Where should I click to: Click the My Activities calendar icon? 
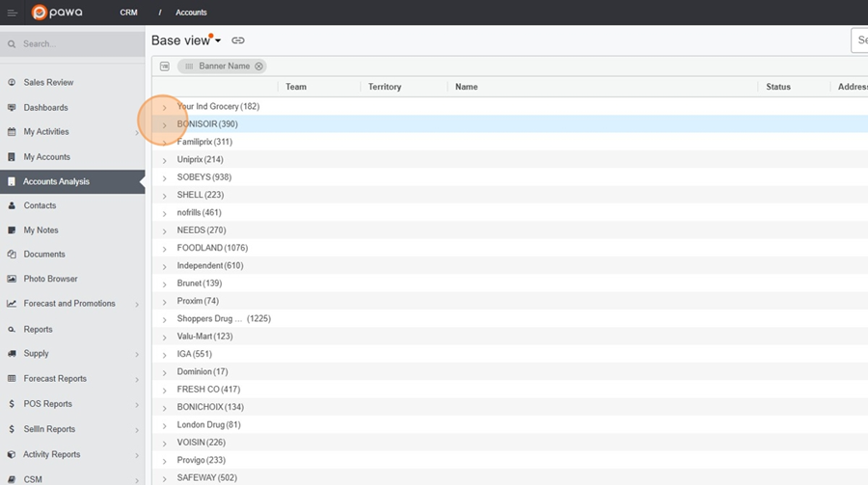(x=12, y=132)
